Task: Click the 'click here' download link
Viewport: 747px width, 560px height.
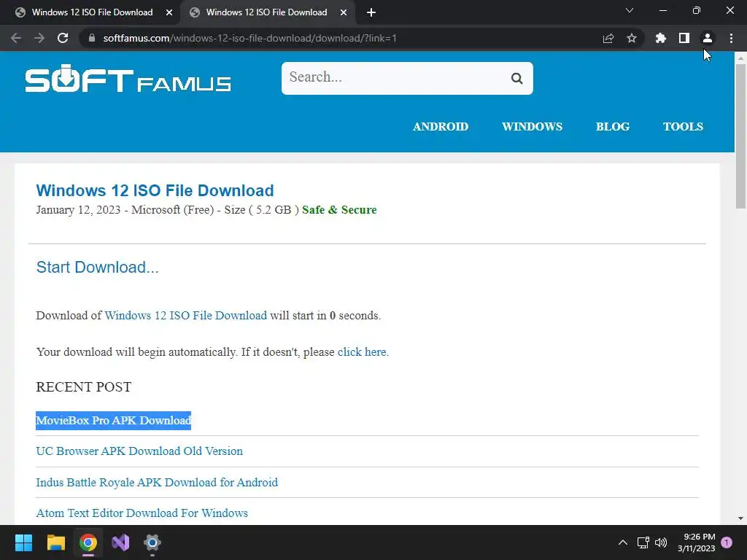Action: [362, 352]
